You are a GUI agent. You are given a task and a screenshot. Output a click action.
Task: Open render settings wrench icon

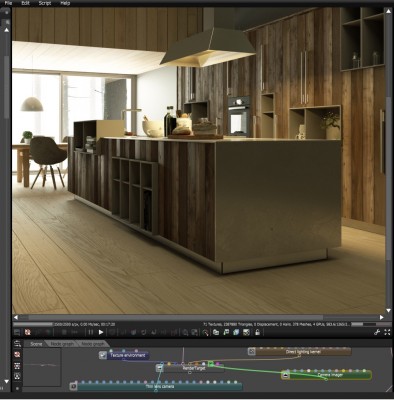[377, 332]
